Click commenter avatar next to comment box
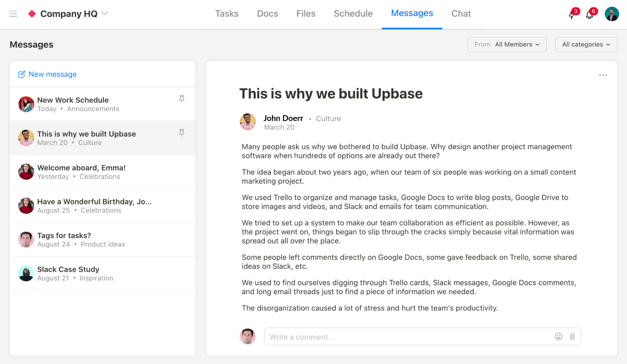Image resolution: width=627 pixels, height=364 pixels. point(248,336)
